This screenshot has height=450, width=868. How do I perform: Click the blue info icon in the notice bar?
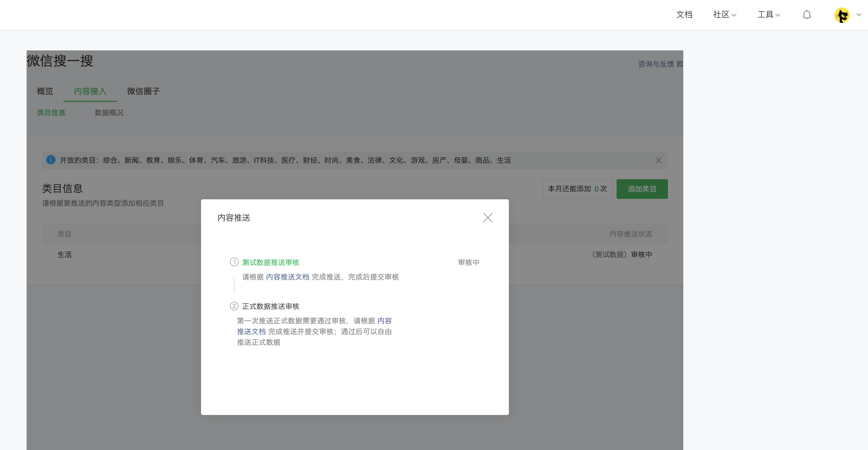point(51,160)
